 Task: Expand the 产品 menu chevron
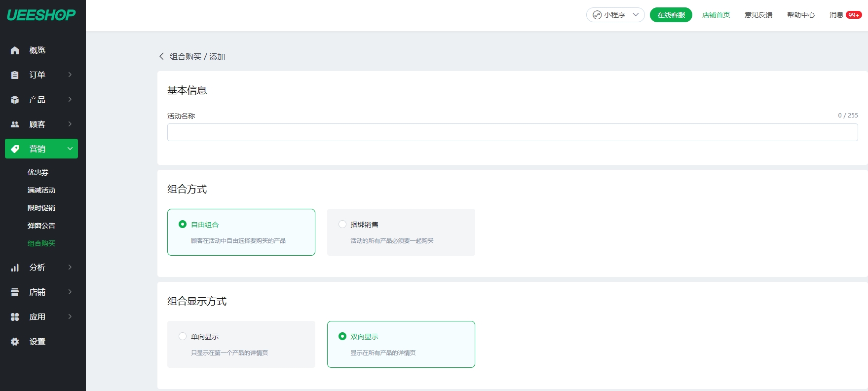70,99
